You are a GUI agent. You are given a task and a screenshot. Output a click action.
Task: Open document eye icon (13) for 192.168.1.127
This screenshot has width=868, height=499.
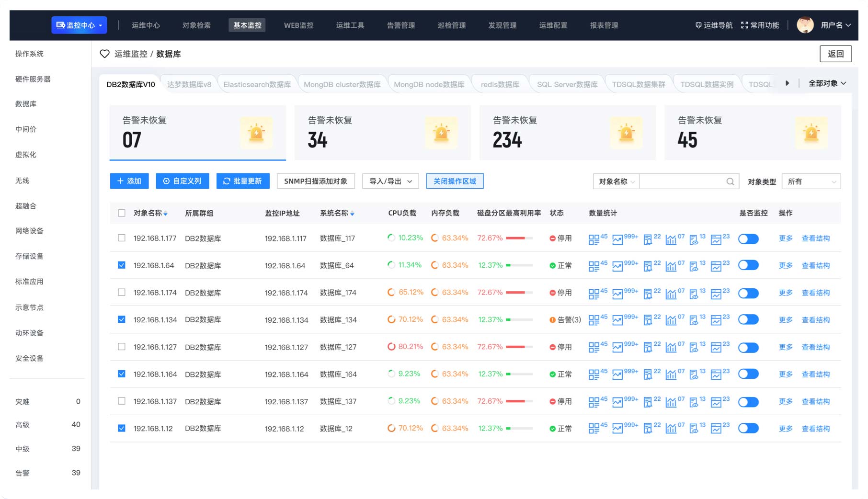[x=694, y=348]
